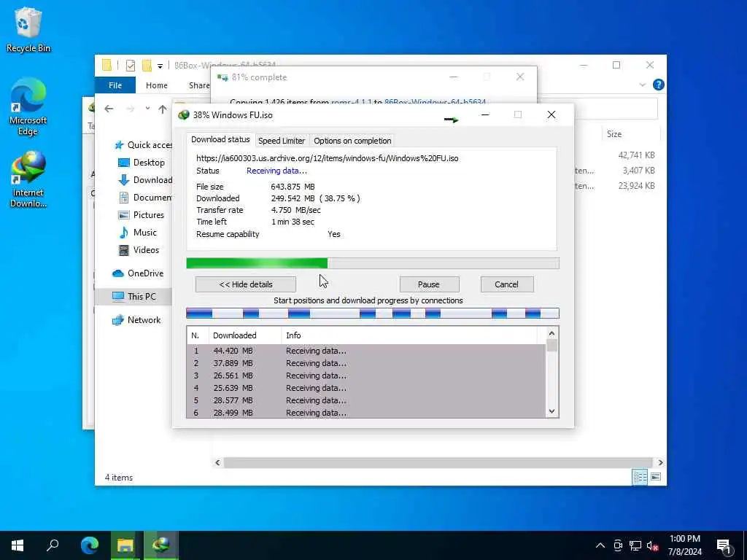Switch to File Explorer on taskbar
The image size is (747, 560).
click(125, 545)
